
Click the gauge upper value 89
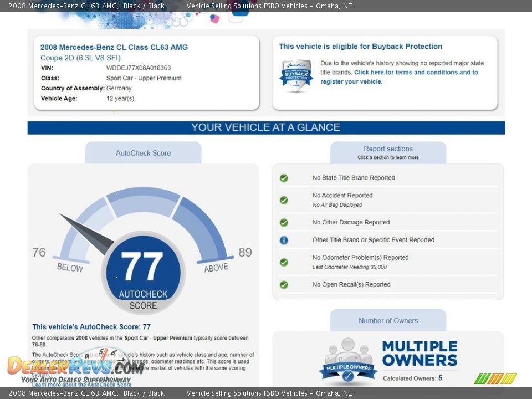click(245, 252)
